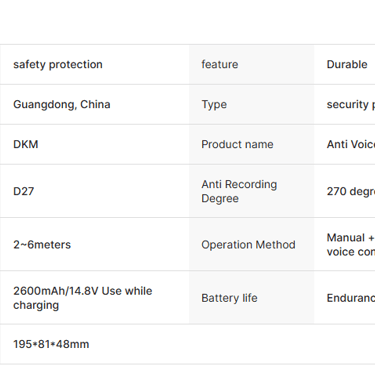Select the 'security' value text
The width and height of the screenshot is (375, 366).
[351, 105]
